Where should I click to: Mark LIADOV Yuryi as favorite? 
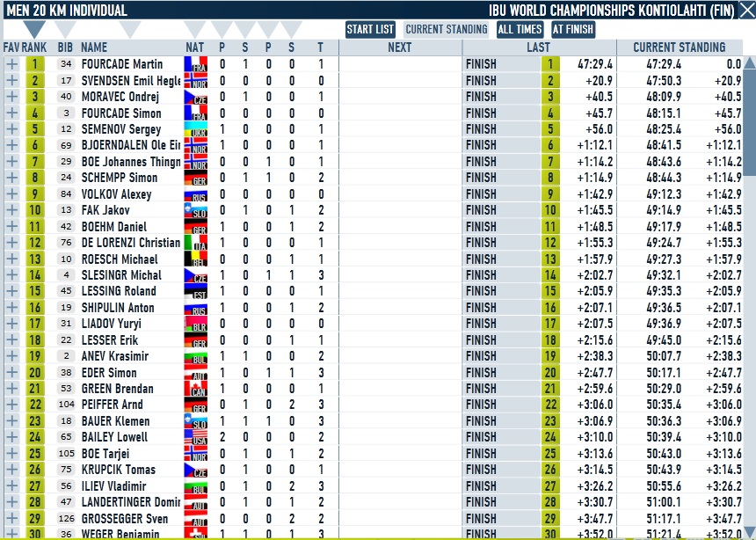(x=12, y=324)
